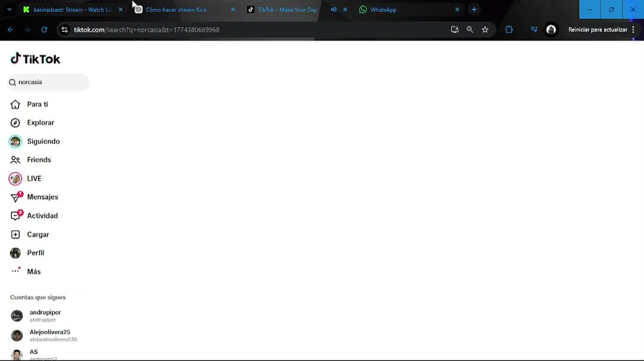The width and height of the screenshot is (644, 361).
Task: Open the Explorar page
Action: click(40, 123)
